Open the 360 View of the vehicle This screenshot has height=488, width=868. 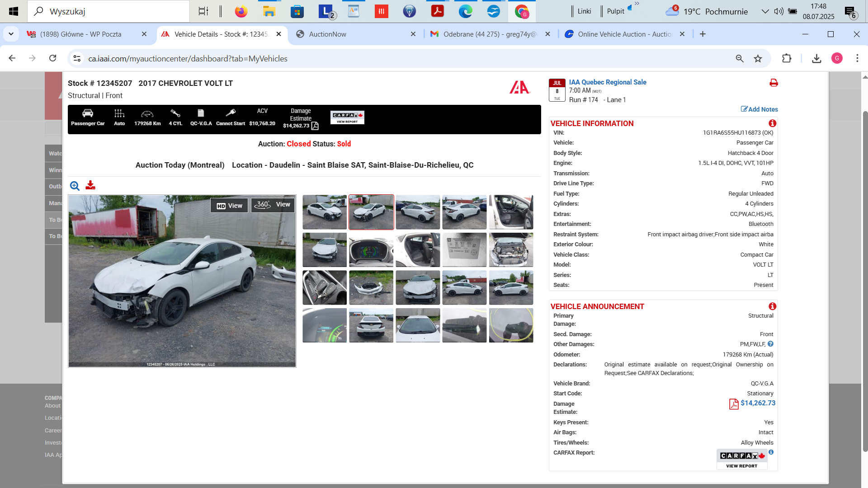coord(273,205)
